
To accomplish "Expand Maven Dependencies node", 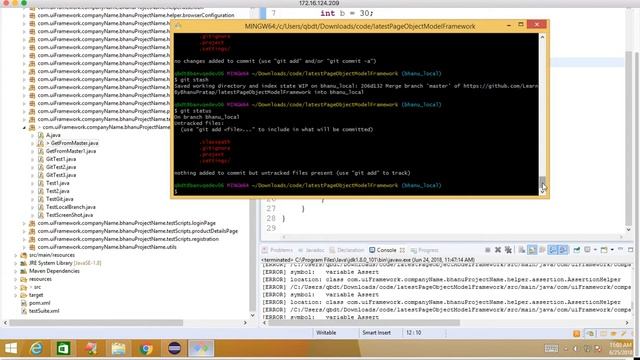I will point(16,271).
